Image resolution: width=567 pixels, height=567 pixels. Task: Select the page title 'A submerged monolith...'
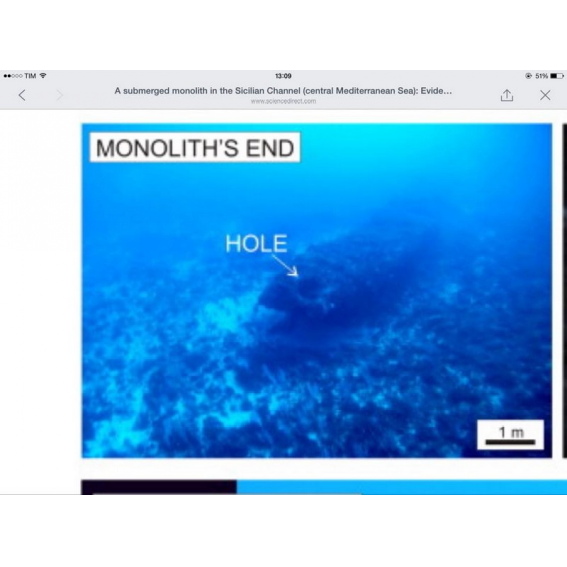tap(283, 91)
